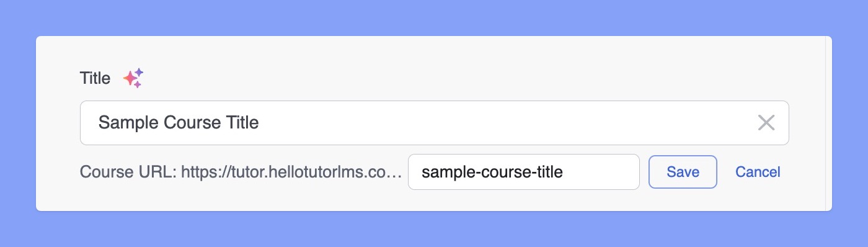This screenshot has width=868, height=247.
Task: Focus the 'Sample Course Title' input field
Action: click(x=434, y=123)
